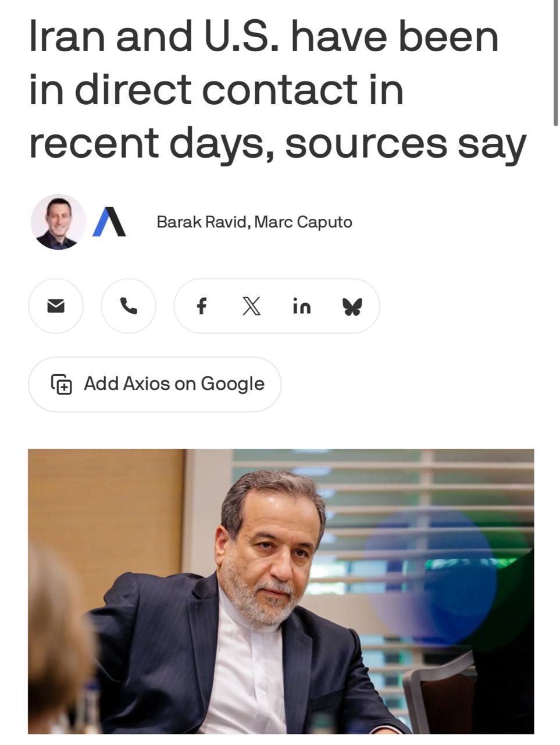Click the email envelope icon
Viewport: 560px width, 745px height.
click(x=56, y=306)
